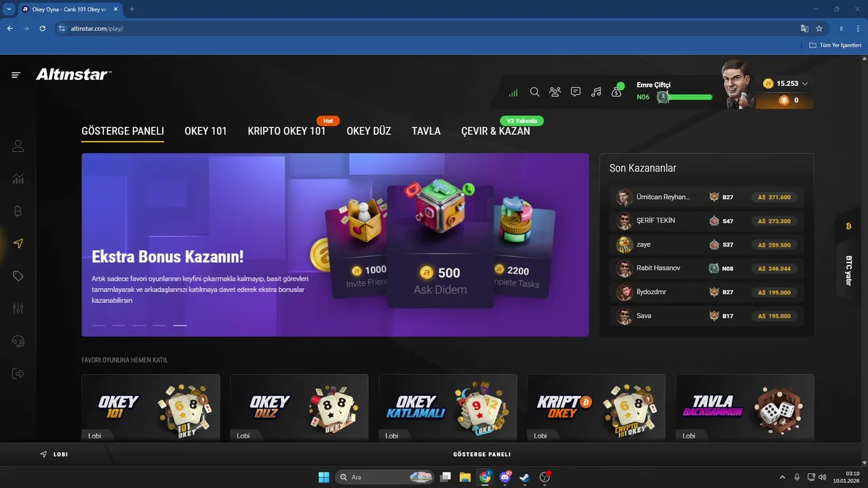Click the green N06 level progress bar

pyautogui.click(x=690, y=97)
